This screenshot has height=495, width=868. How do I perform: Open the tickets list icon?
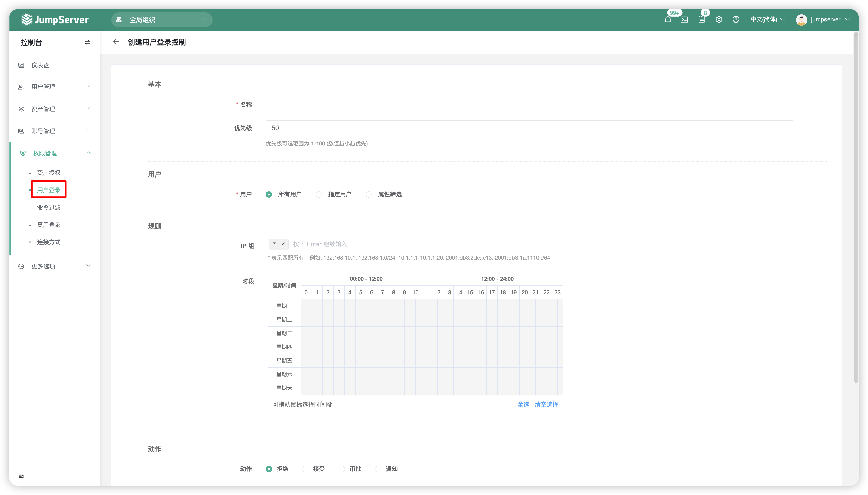pos(701,20)
